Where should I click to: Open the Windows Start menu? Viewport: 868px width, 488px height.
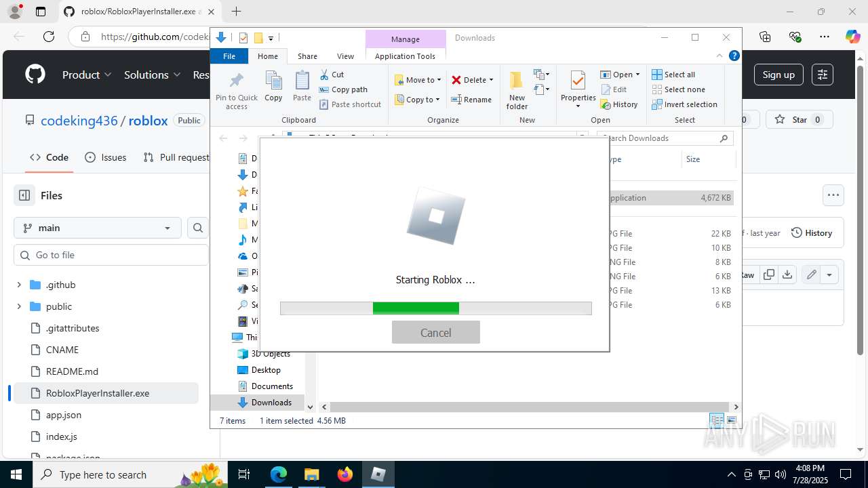(x=16, y=474)
